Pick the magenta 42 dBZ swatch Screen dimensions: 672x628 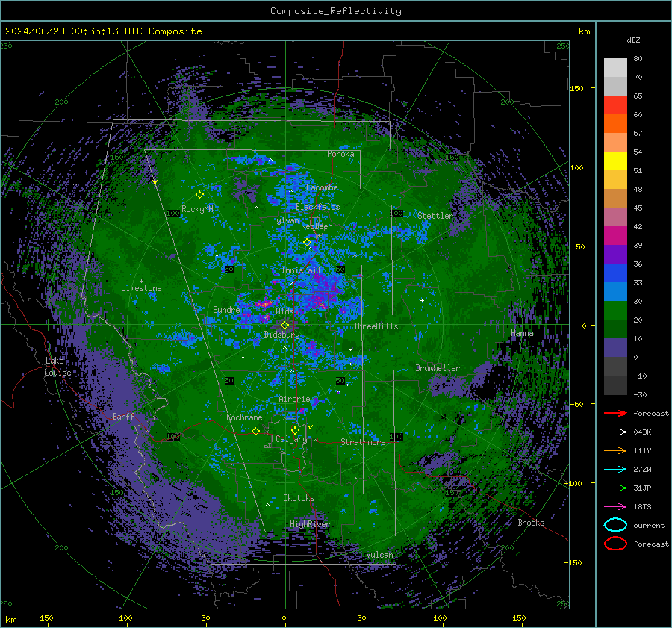pyautogui.click(x=615, y=235)
